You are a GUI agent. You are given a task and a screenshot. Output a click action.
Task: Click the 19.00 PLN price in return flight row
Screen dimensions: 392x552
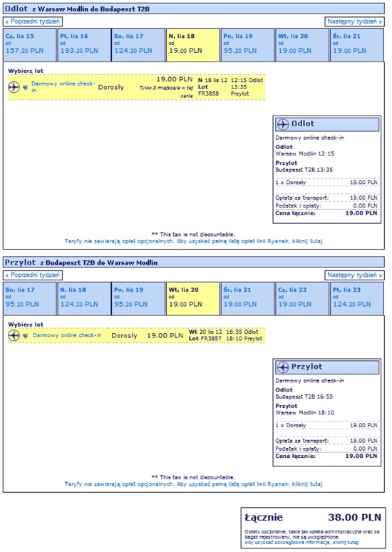point(165,335)
